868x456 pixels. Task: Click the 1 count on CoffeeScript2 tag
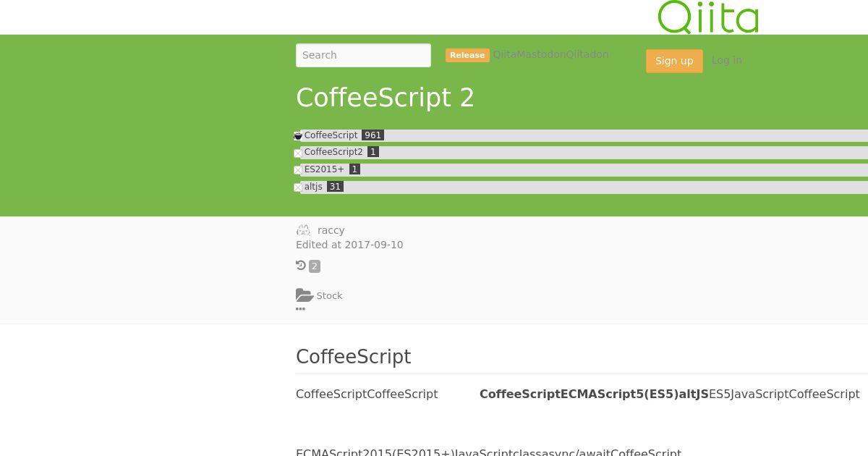click(373, 152)
